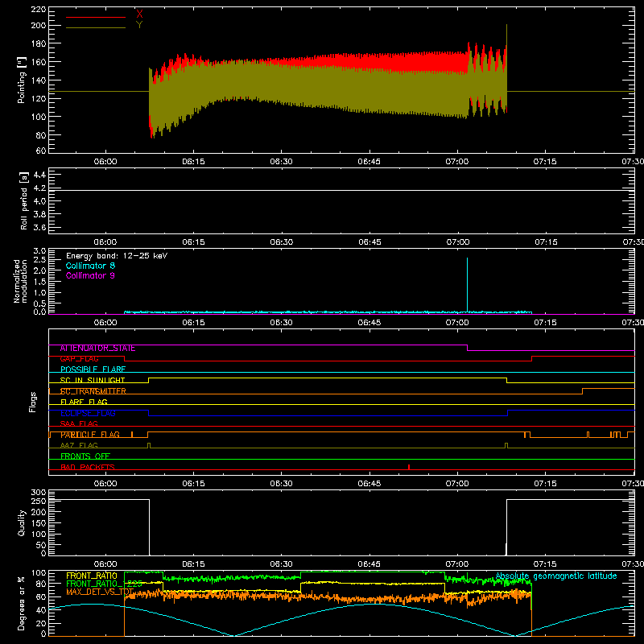Click 'Absolute geomagnetic latitude' legend label
The width and height of the screenshot is (644, 644).
coord(556,576)
